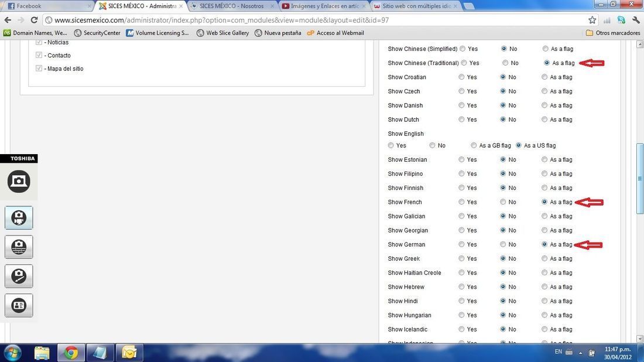This screenshot has width=644, height=362.
Task: Reload the current page
Action: tap(34, 20)
